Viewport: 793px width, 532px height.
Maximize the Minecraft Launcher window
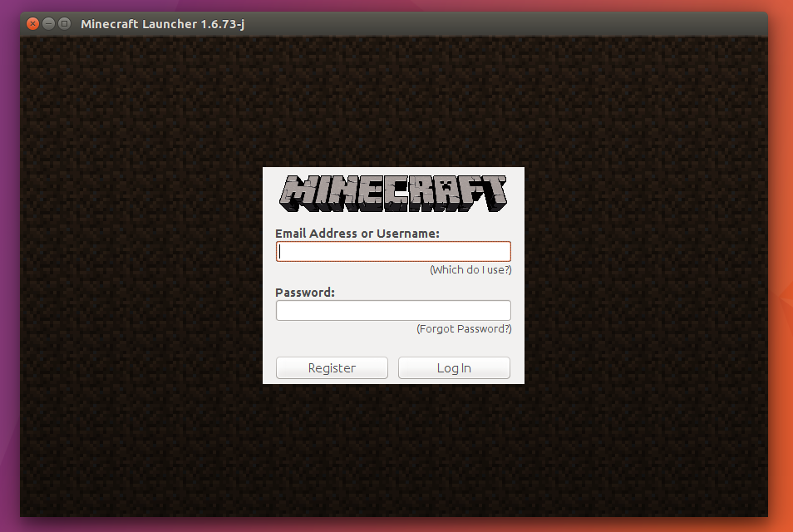[x=64, y=24]
